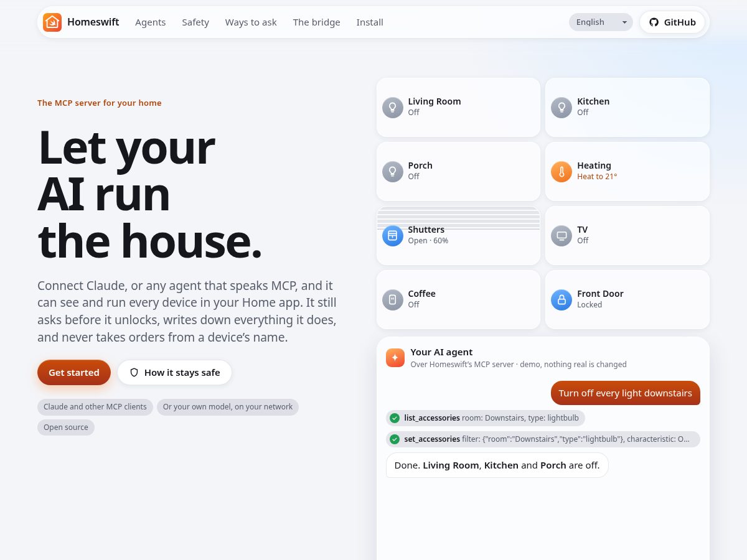The image size is (747, 560).
Task: Click the set_accessories tool call row
Action: (543, 439)
